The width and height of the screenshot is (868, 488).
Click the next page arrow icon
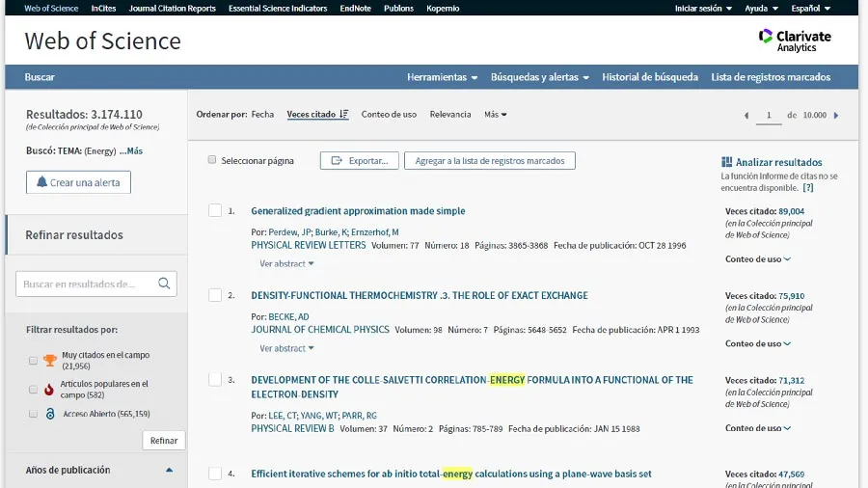tap(836, 116)
